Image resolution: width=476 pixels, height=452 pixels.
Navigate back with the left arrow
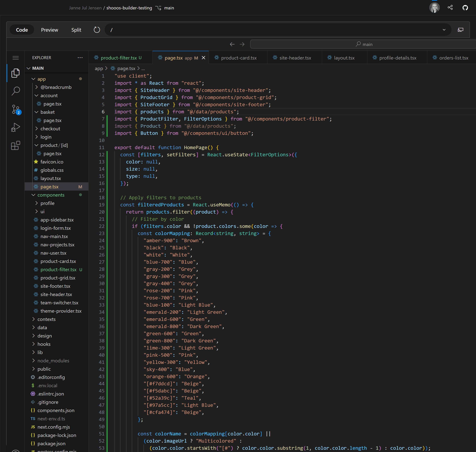tap(232, 44)
